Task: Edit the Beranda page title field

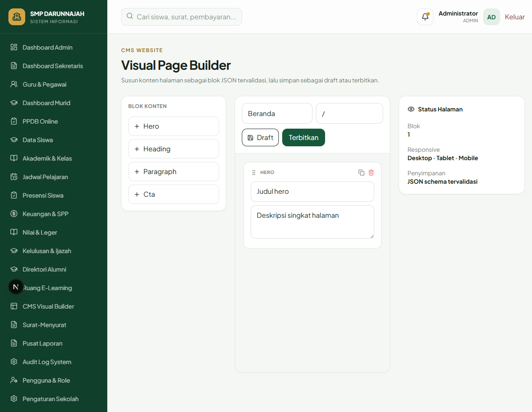Action: click(277, 114)
